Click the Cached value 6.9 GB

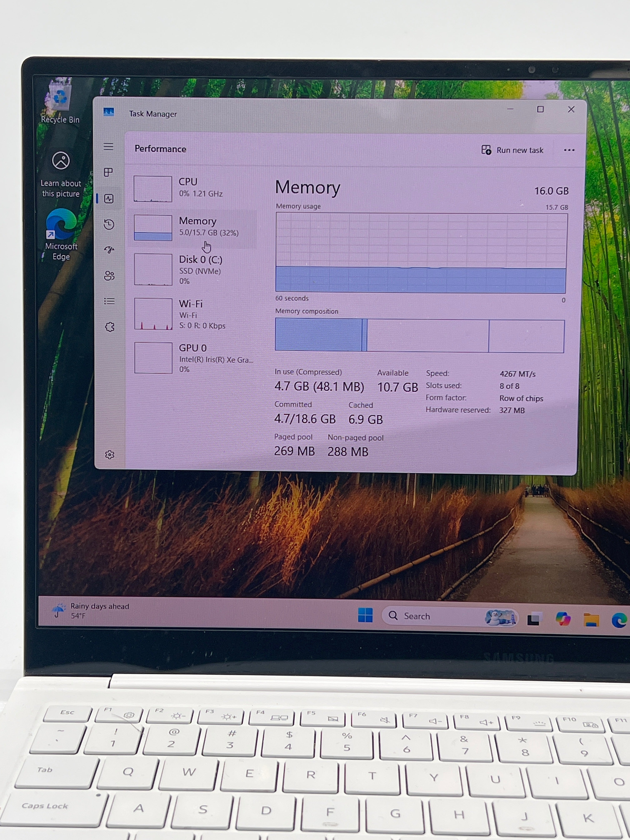click(x=366, y=420)
